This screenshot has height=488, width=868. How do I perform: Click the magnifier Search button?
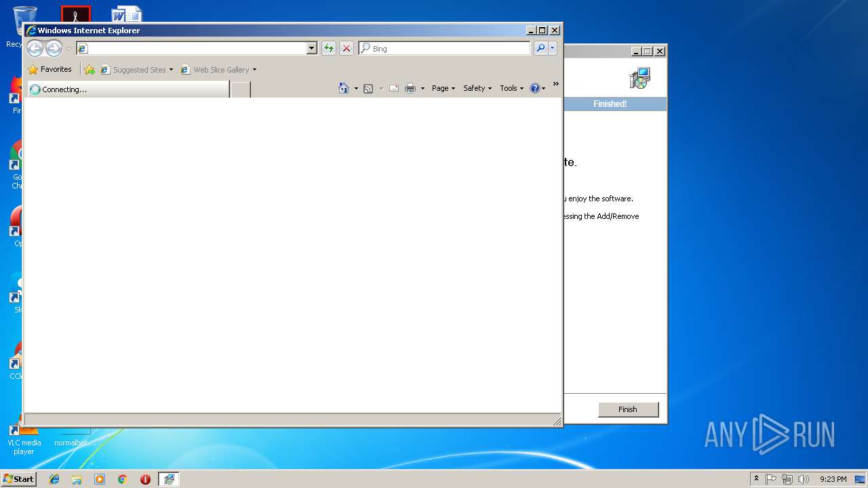coord(540,48)
